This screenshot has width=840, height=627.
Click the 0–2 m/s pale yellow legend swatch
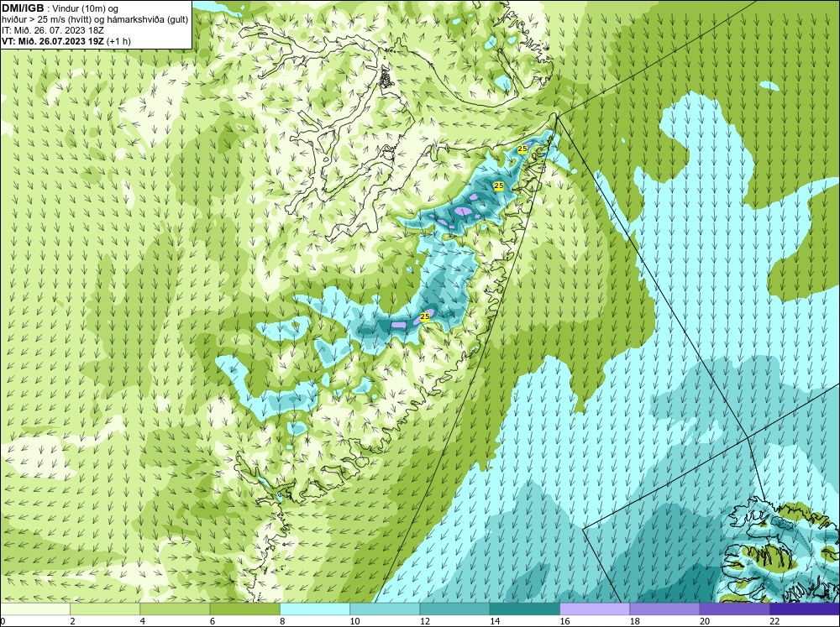coord(35,609)
